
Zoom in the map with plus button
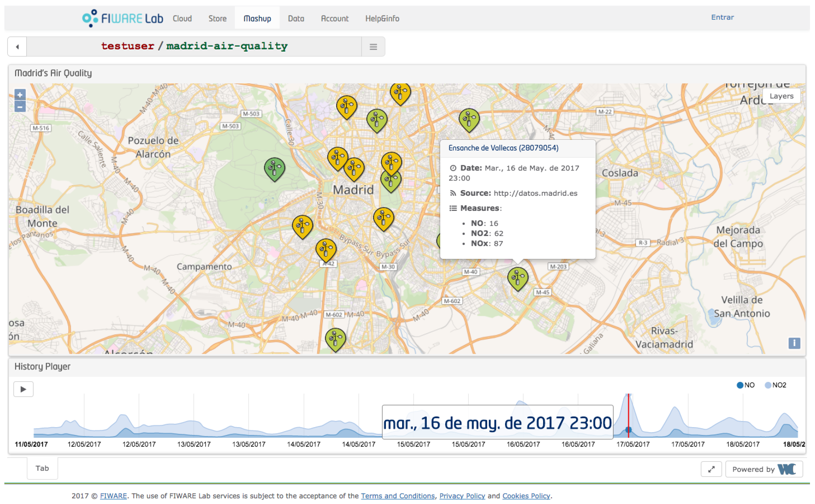coord(20,95)
